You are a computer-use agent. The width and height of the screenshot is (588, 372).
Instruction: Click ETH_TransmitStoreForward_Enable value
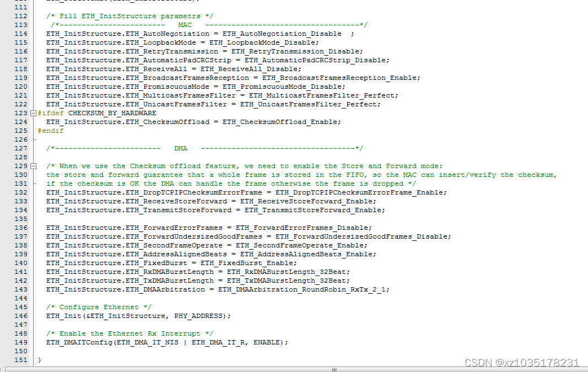click(x=314, y=210)
